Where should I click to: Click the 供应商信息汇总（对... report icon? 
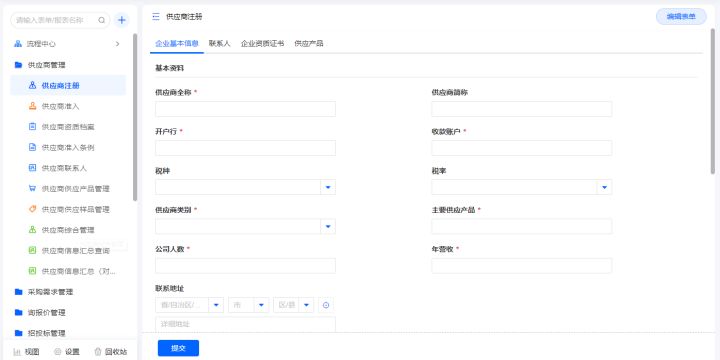[x=32, y=271]
